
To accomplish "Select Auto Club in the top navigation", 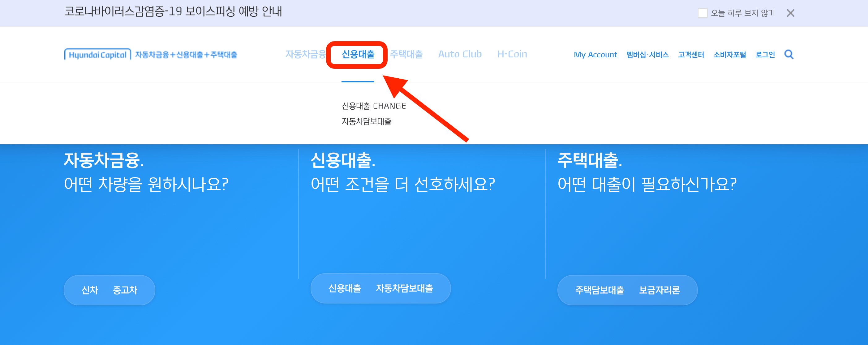I will click(460, 54).
